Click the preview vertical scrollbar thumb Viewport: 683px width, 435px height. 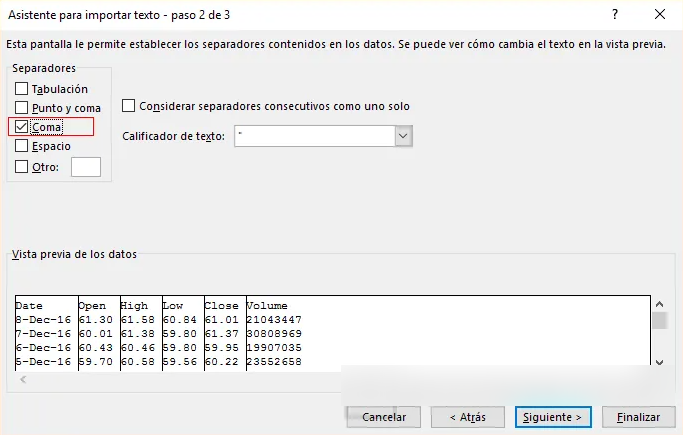click(659, 321)
